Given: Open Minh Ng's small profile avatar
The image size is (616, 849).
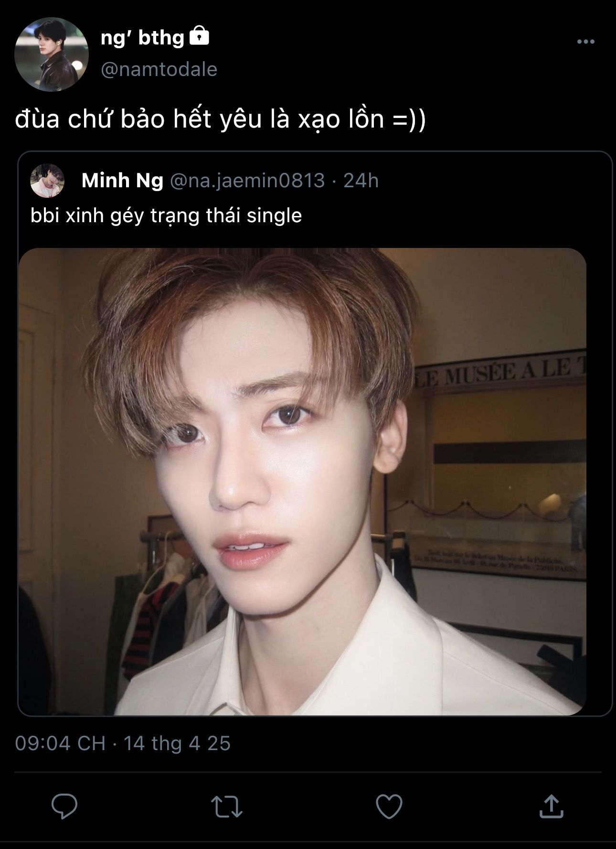Looking at the screenshot, I should coord(47,181).
